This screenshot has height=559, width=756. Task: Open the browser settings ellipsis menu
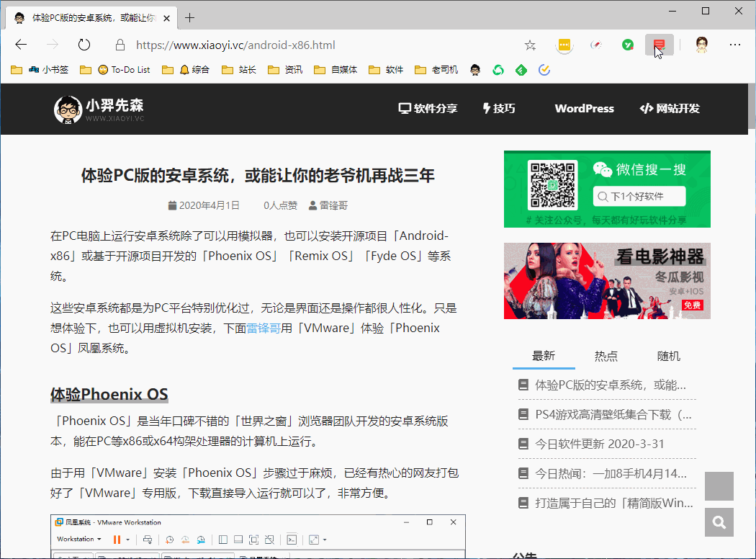pos(735,45)
